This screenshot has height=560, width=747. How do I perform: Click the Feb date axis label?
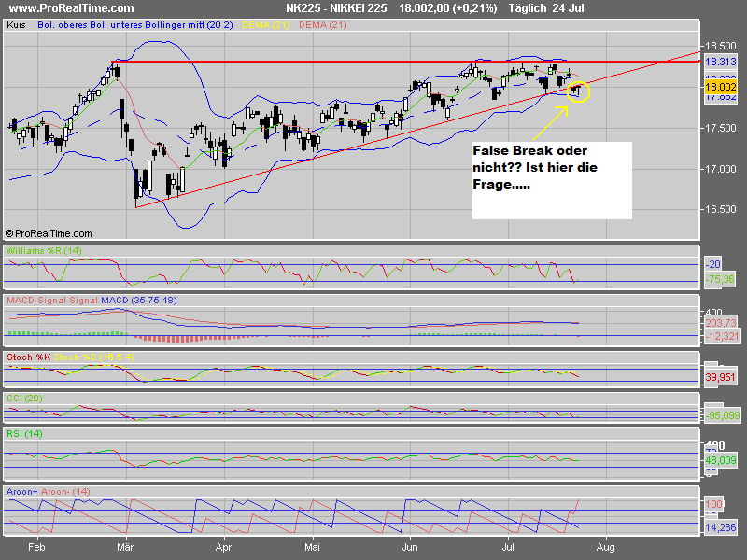click(x=36, y=547)
